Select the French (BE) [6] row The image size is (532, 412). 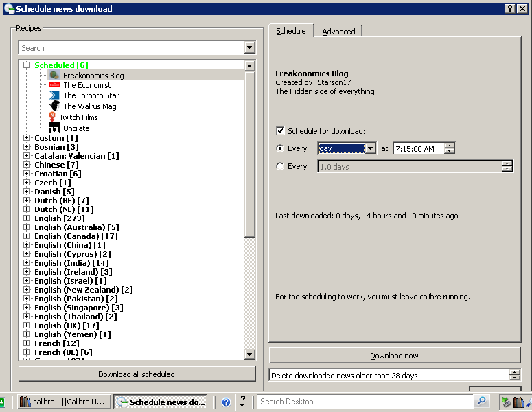(x=63, y=352)
